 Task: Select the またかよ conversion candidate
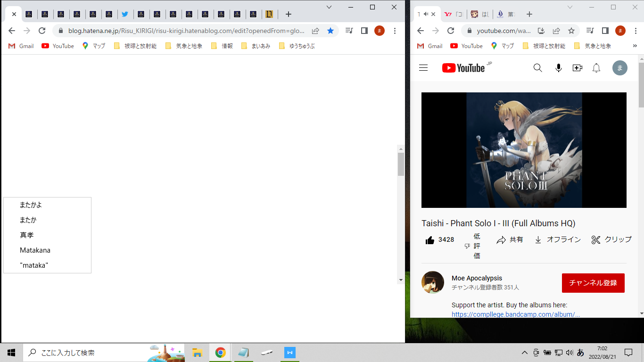[47, 205]
